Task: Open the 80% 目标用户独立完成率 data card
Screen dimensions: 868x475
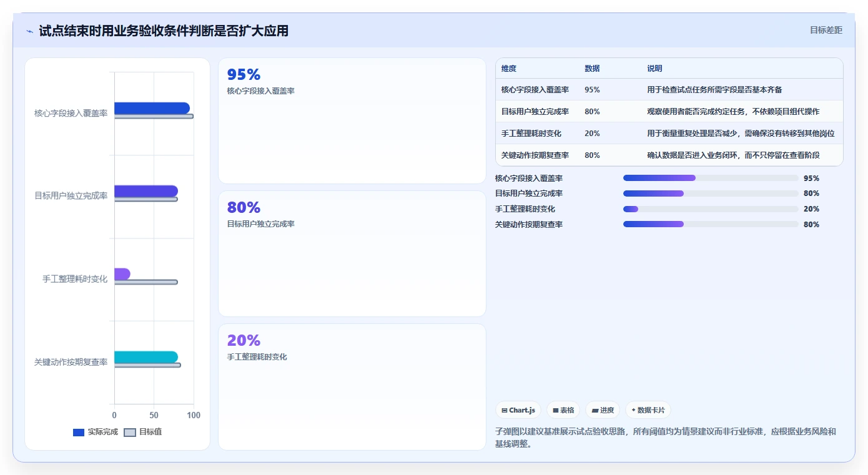Action: pos(352,254)
